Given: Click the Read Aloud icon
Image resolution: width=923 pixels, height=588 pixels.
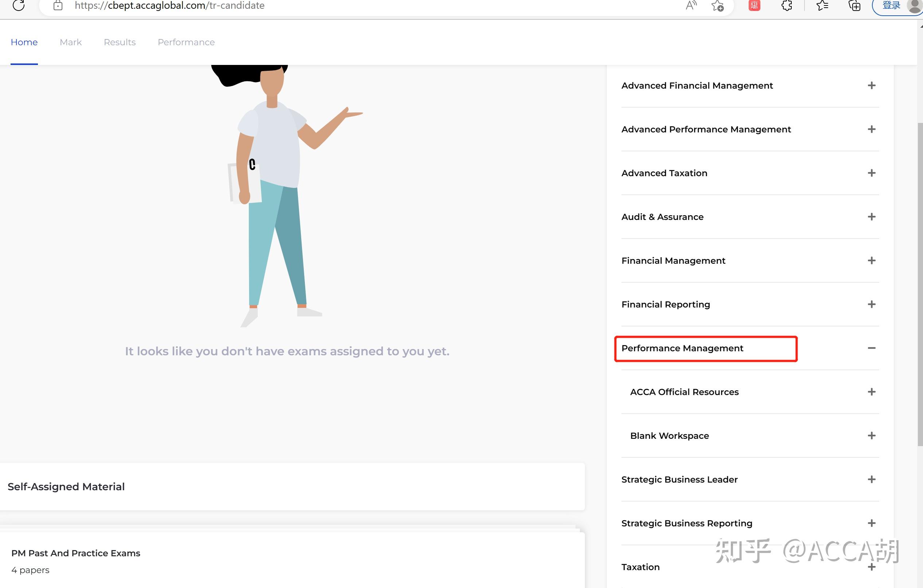Looking at the screenshot, I should [x=691, y=5].
